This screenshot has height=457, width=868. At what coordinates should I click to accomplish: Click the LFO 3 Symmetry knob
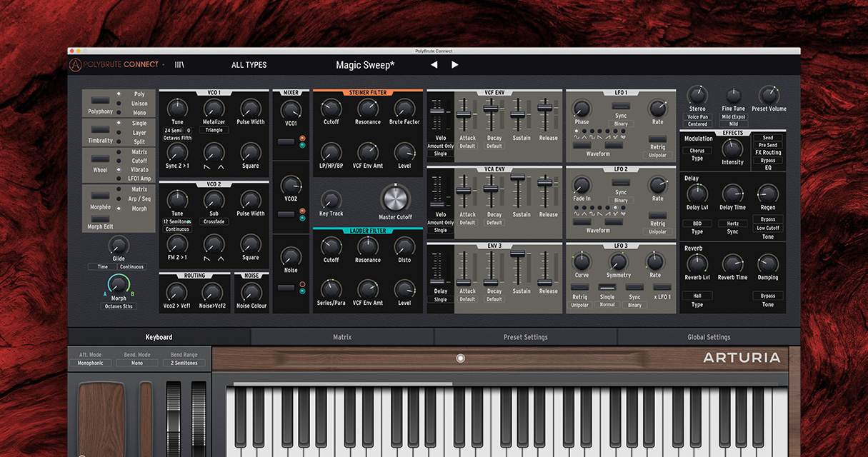pos(618,261)
